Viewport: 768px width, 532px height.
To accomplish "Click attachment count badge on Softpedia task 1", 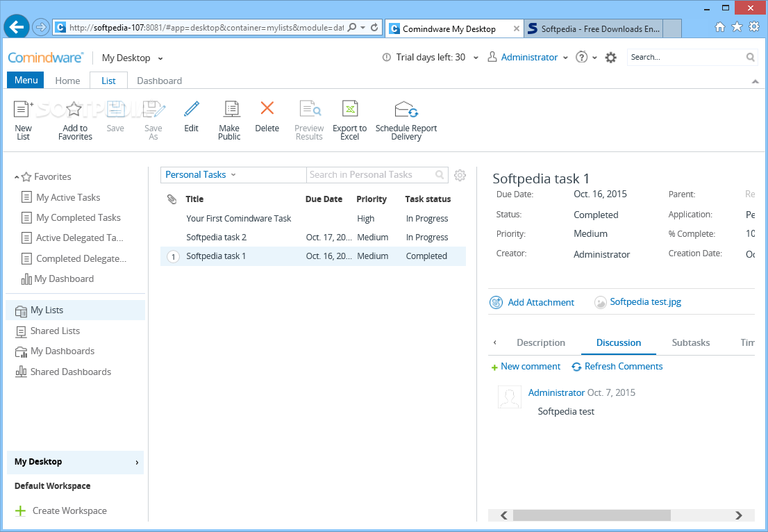I will 173,256.
